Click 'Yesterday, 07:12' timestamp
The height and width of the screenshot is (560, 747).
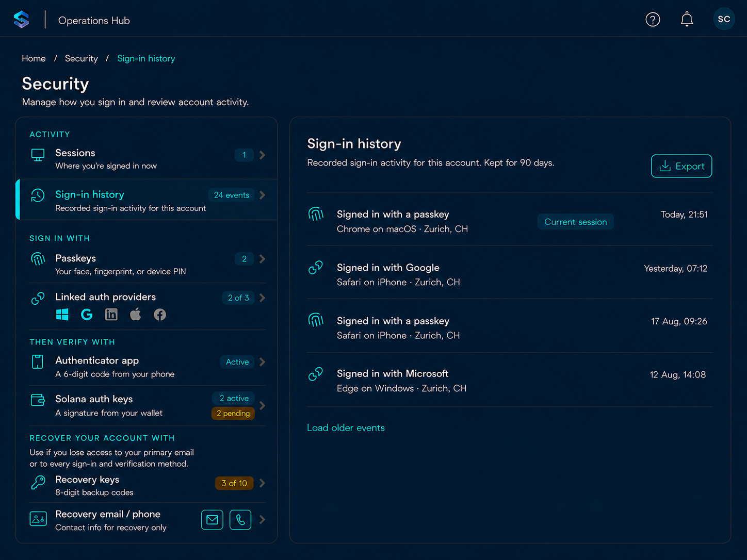click(675, 268)
